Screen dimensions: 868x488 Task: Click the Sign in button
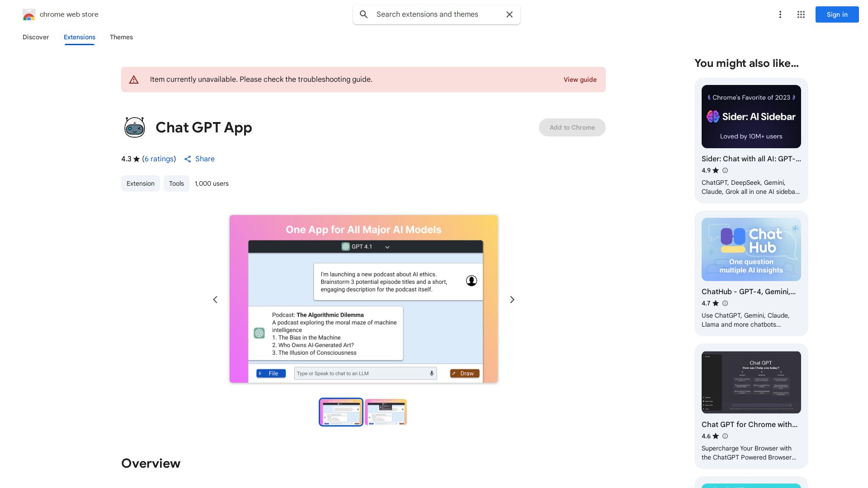[837, 14]
